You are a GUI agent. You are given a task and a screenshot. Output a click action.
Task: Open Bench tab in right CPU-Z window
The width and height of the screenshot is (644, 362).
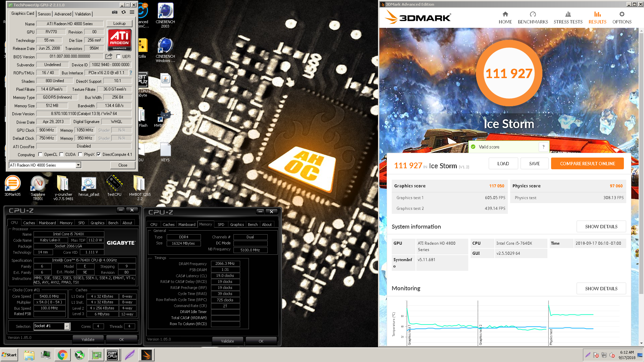[253, 225]
